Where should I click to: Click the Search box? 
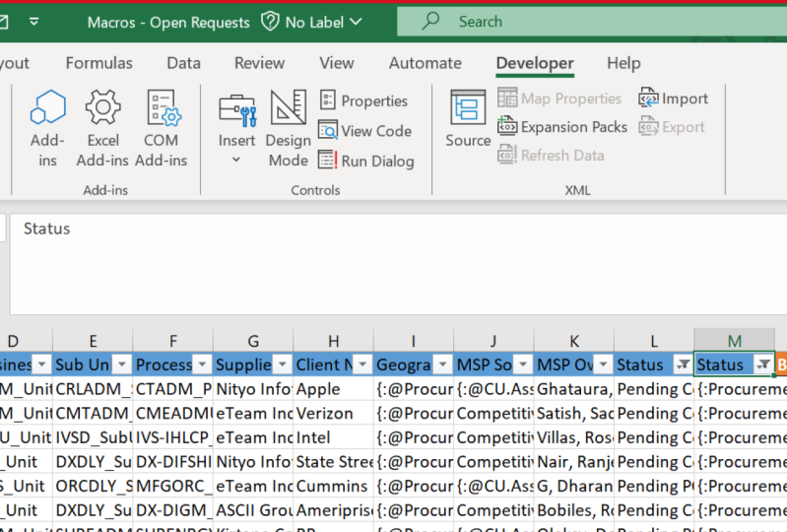pos(592,22)
